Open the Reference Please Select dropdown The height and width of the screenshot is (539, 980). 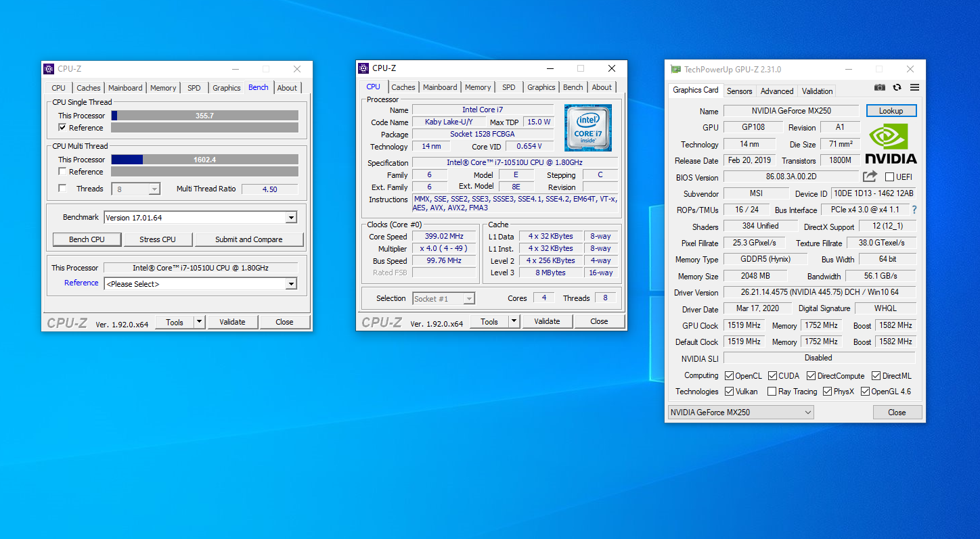pyautogui.click(x=291, y=284)
